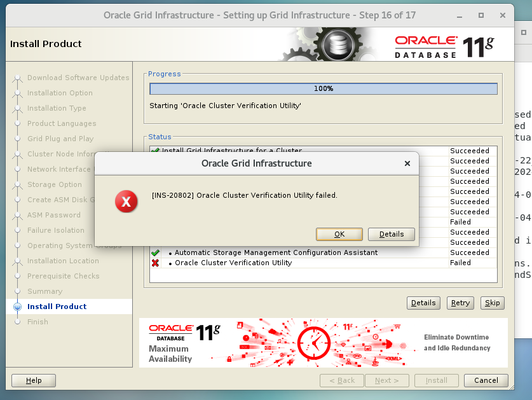
Task: Click the Install Product step bullet icon
Action: click(17, 307)
